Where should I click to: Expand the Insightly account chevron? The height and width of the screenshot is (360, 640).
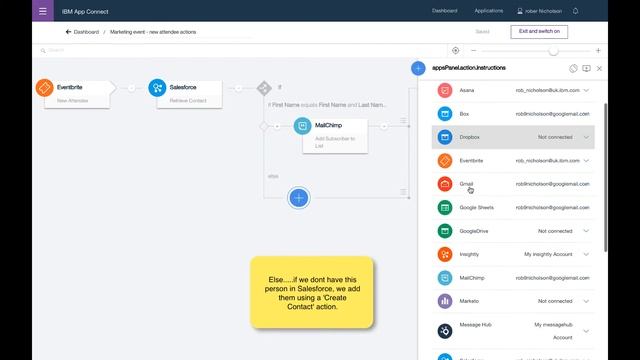tap(586, 254)
